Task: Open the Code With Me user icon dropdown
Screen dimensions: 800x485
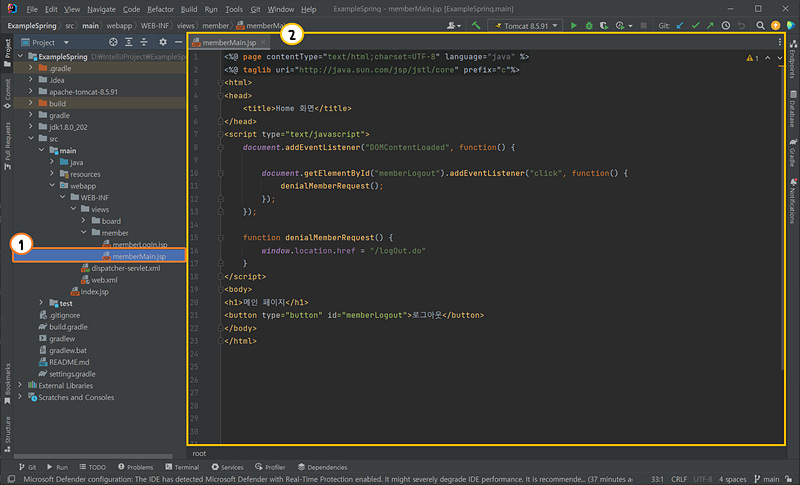Action: pyautogui.click(x=454, y=25)
